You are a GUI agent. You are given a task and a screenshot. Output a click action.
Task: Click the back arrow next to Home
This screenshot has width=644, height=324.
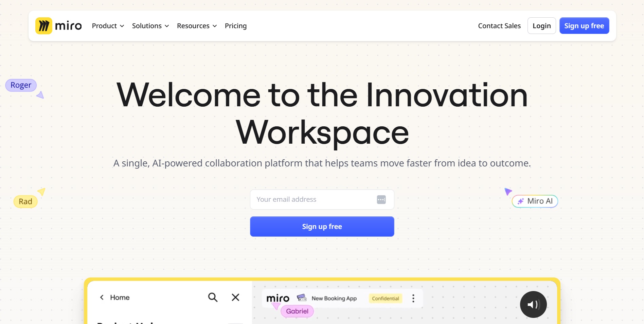[x=102, y=298]
